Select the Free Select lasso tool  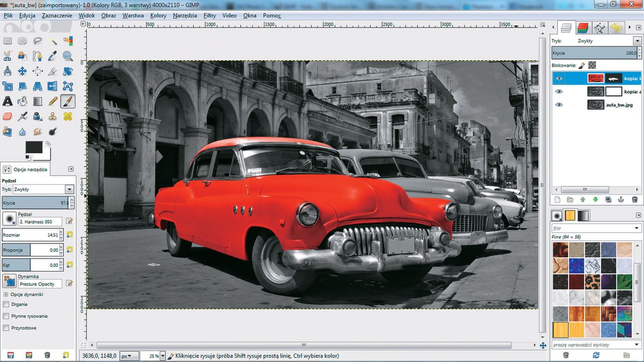pos(38,41)
